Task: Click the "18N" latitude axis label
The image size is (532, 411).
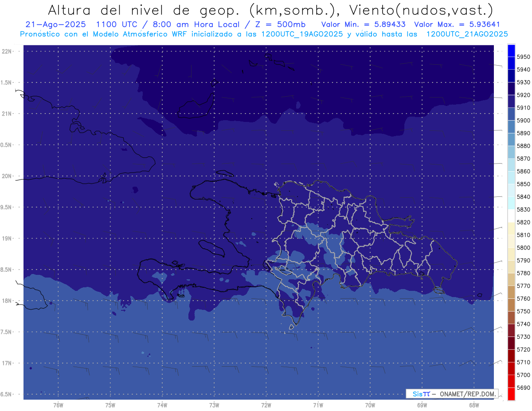Action: coord(7,301)
